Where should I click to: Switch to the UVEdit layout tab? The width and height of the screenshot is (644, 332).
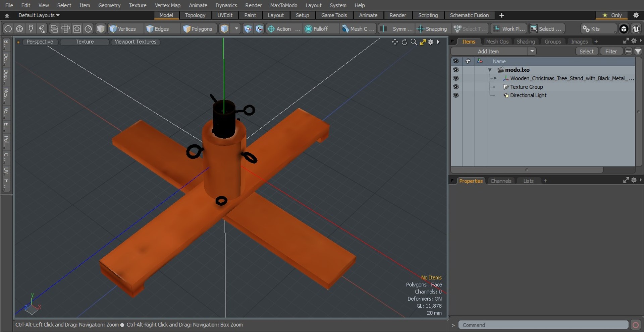click(x=225, y=15)
